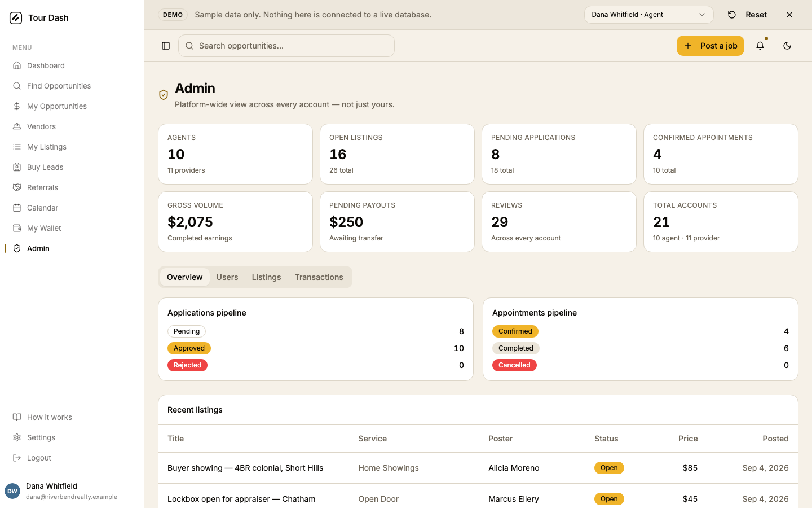Go to My Wallet
This screenshot has height=508, width=812.
coord(72,228)
